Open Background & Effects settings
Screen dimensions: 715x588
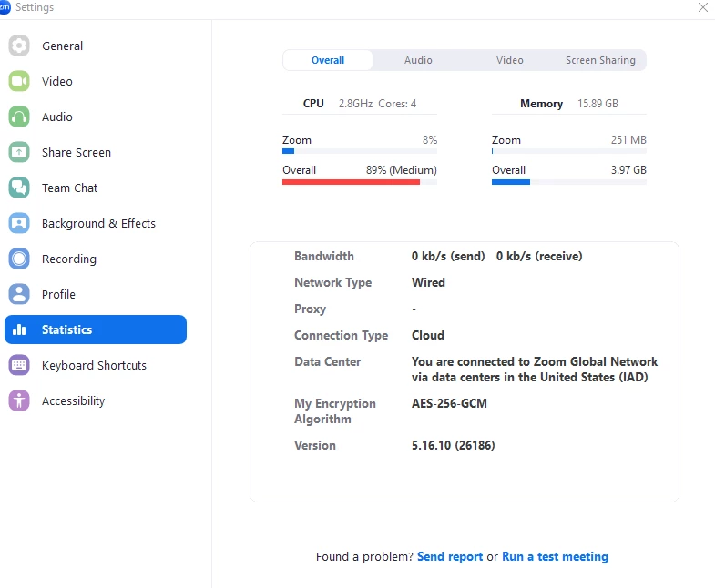[96, 223]
